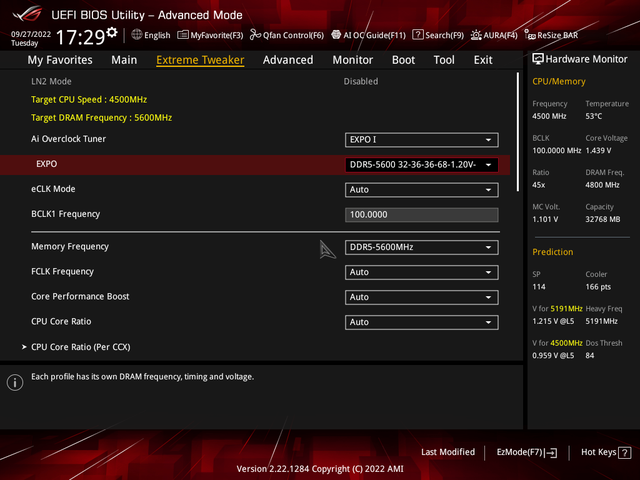Launch AI OC Guide icon
This screenshot has height=480, width=640.
[x=336, y=35]
